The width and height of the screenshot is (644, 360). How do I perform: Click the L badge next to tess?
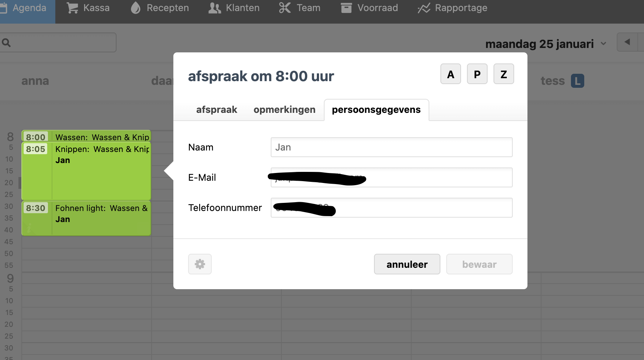click(x=577, y=81)
